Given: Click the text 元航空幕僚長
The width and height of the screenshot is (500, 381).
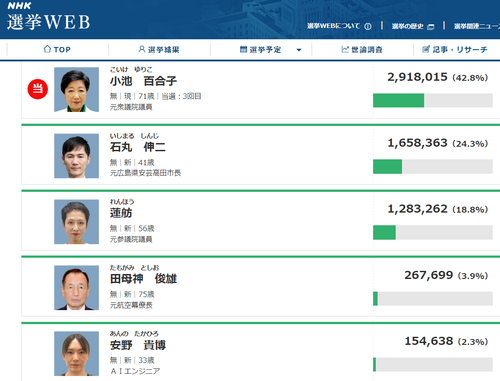Looking at the screenshot, I should click(131, 305).
